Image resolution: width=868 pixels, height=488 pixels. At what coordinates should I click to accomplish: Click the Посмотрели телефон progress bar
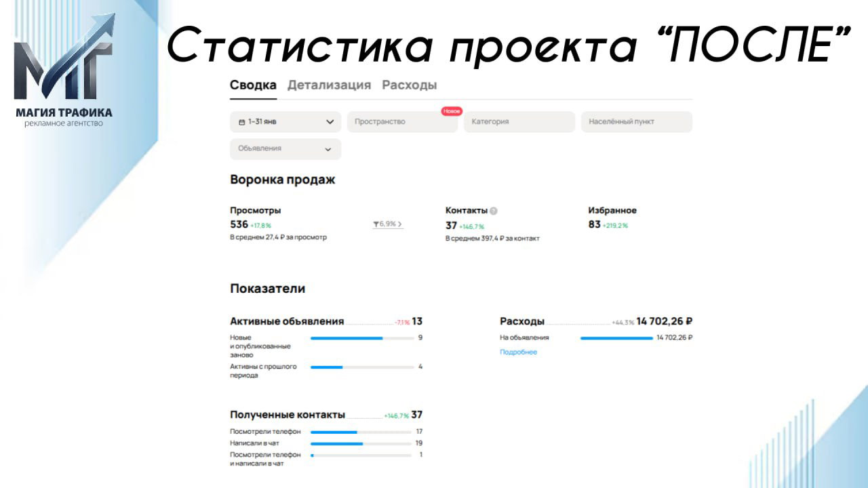point(361,432)
